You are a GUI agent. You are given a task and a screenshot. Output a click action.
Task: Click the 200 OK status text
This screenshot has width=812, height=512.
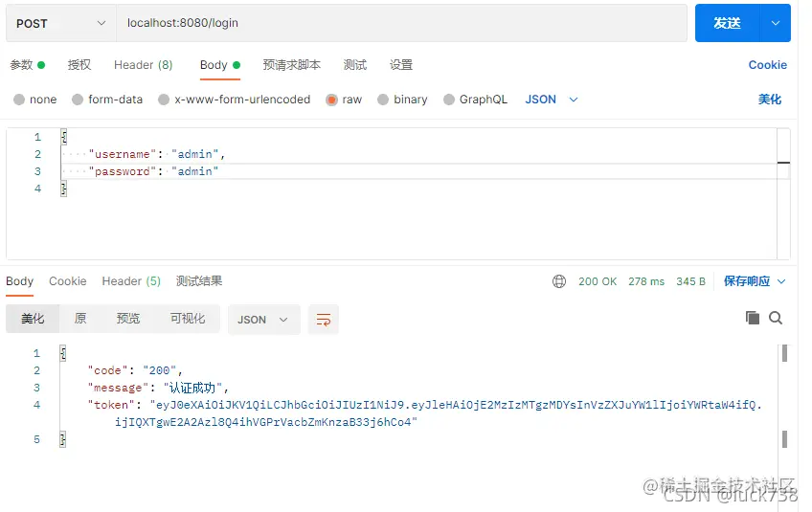(598, 281)
